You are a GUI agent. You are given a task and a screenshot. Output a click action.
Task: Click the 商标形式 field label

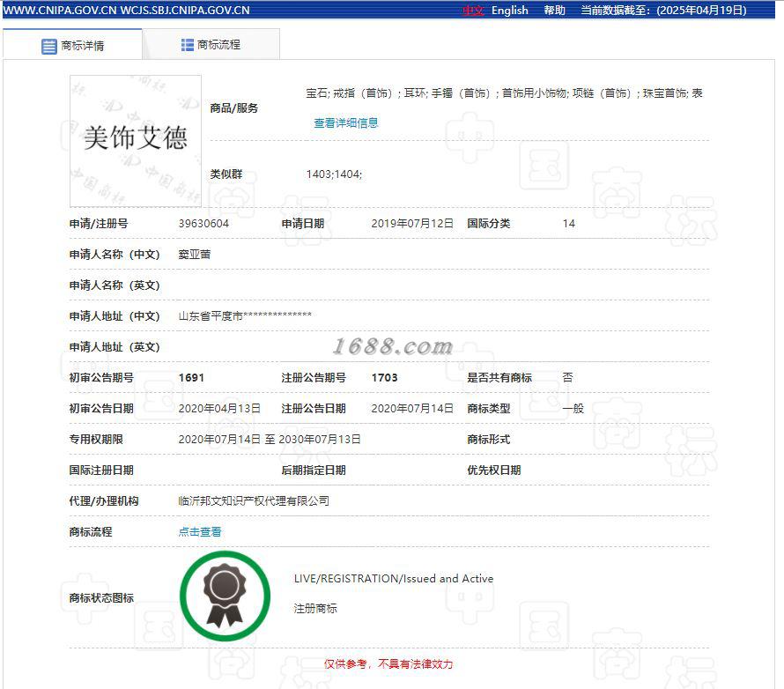[x=489, y=439]
